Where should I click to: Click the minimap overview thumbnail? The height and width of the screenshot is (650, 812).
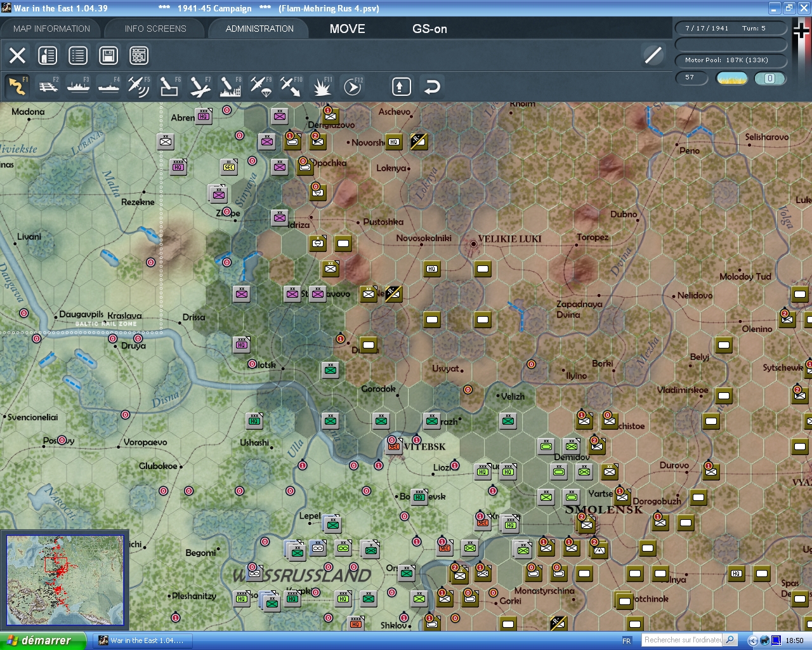pos(65,581)
